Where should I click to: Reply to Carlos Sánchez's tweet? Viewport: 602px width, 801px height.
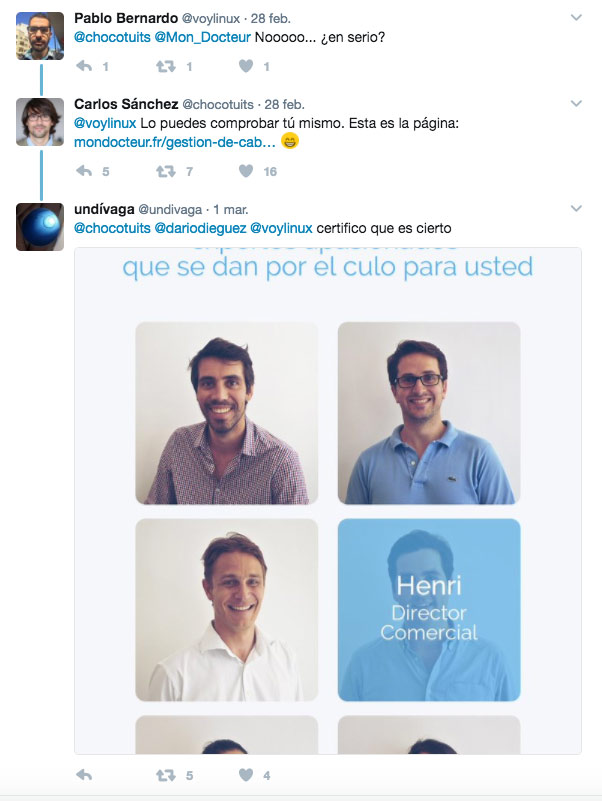84,171
